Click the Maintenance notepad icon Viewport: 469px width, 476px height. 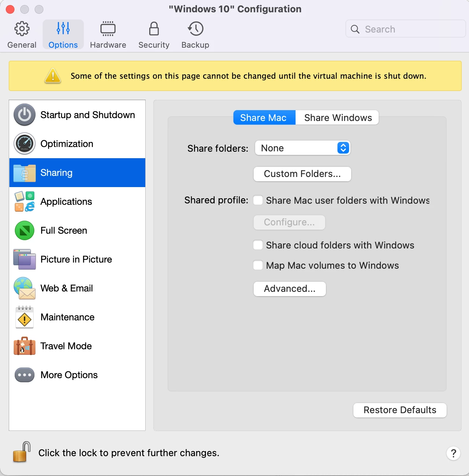(25, 317)
